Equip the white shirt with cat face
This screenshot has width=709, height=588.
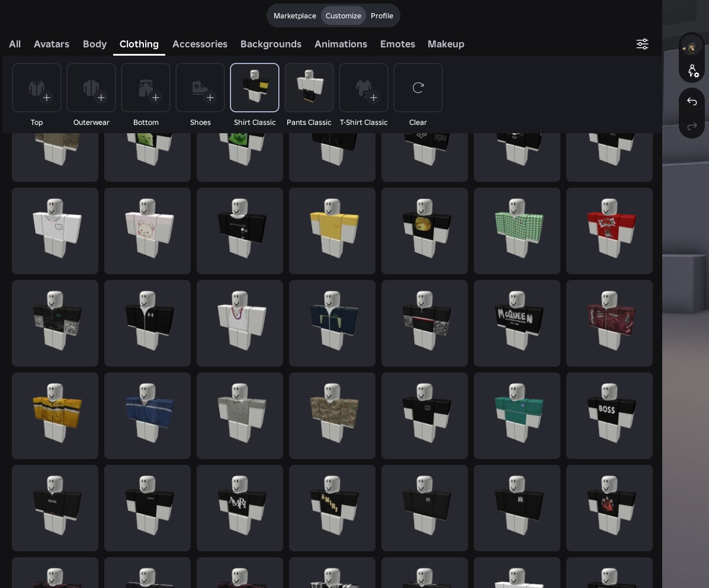(54, 231)
